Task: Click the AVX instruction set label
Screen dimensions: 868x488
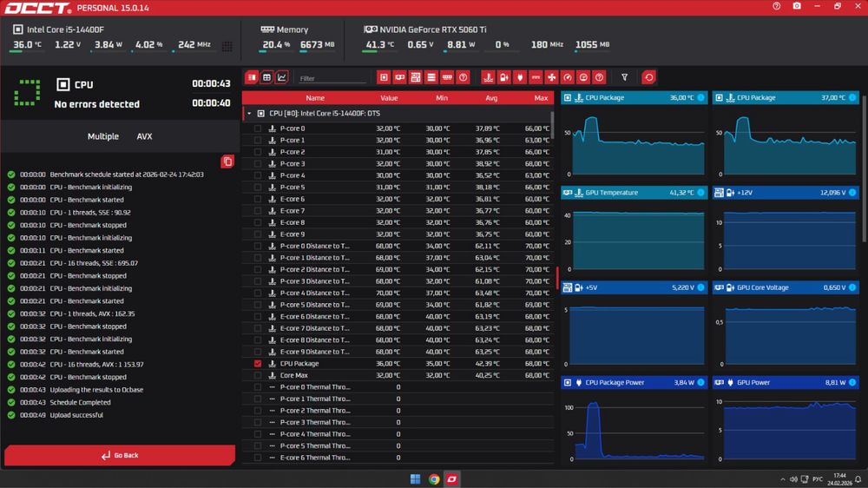Action: 144,136
